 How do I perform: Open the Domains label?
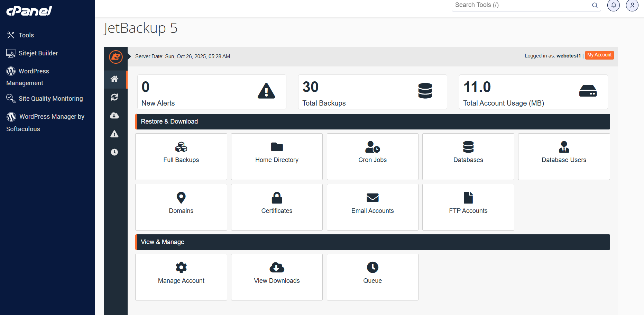tap(181, 211)
